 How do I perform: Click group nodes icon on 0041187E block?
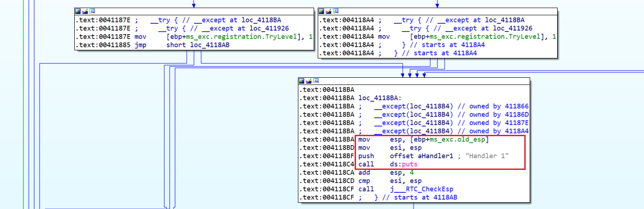[92, 11]
